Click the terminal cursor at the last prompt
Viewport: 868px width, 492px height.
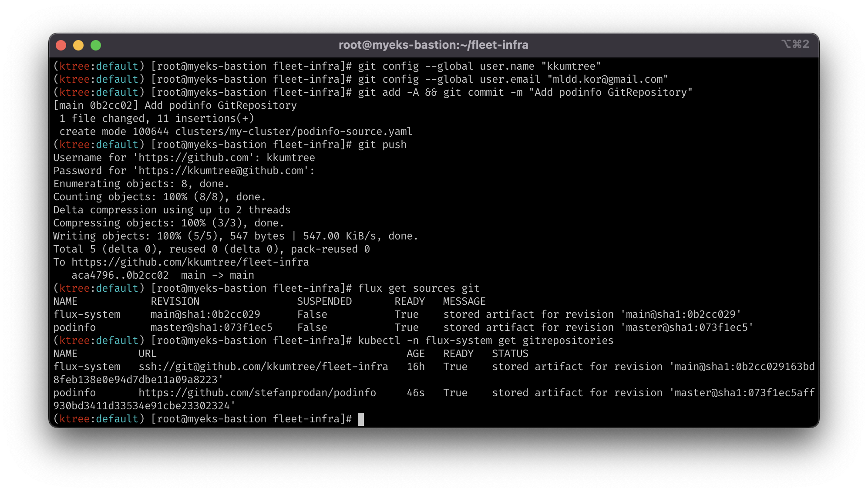click(361, 419)
